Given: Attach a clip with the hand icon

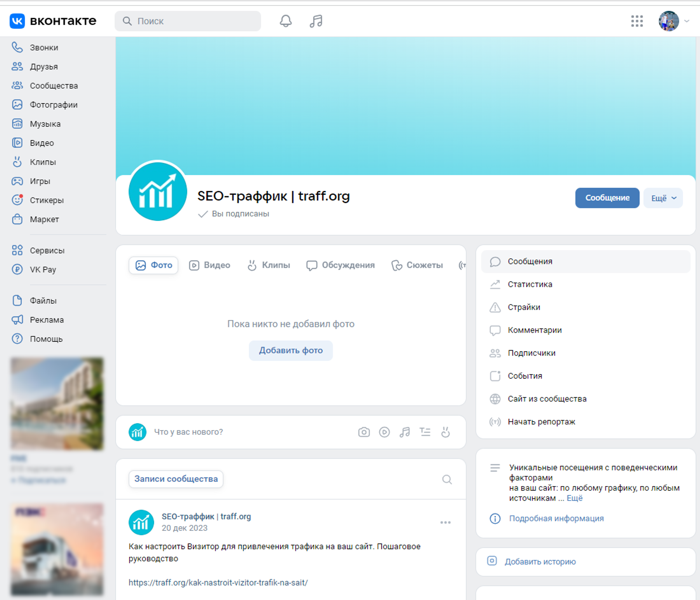Looking at the screenshot, I should (446, 432).
